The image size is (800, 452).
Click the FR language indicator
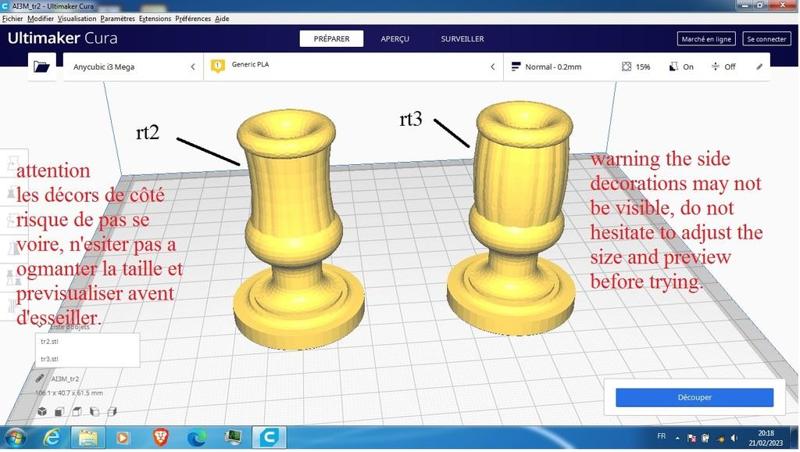pyautogui.click(x=661, y=436)
